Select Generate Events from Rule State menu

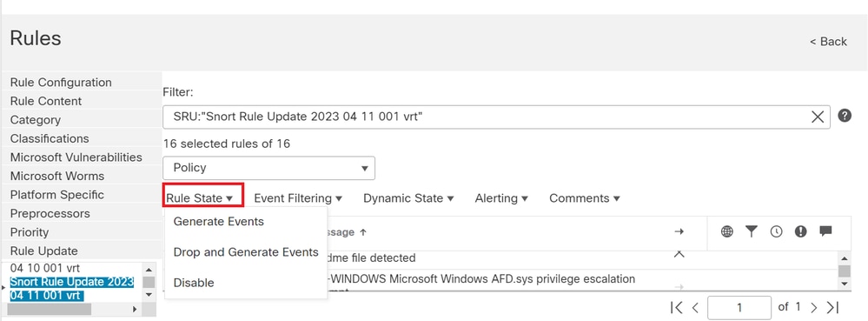coord(219,222)
